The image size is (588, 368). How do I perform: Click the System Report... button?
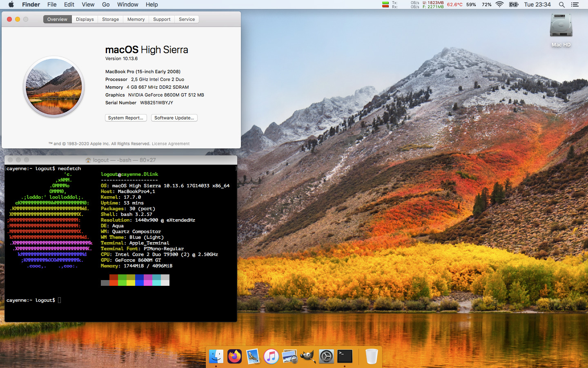(126, 118)
